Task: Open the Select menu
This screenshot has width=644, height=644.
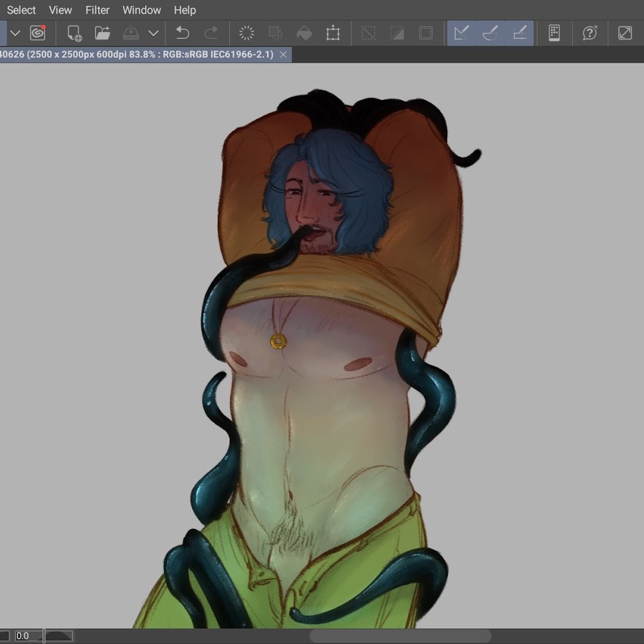Action: pos(22,10)
